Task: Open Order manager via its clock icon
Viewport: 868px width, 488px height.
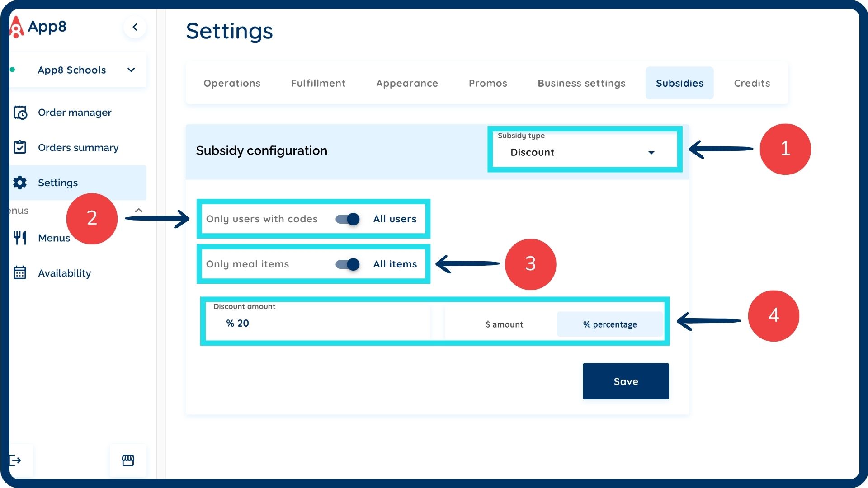Action: point(20,113)
